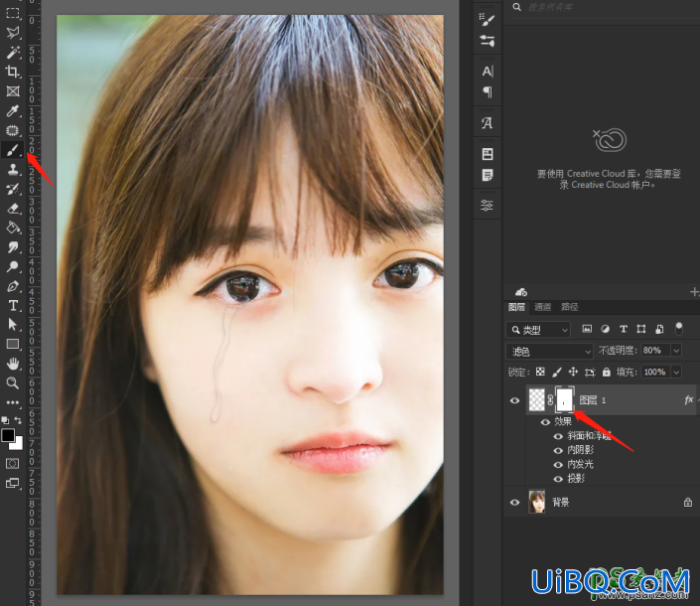Select the layer mask thumbnail of 图层 1

(565, 399)
